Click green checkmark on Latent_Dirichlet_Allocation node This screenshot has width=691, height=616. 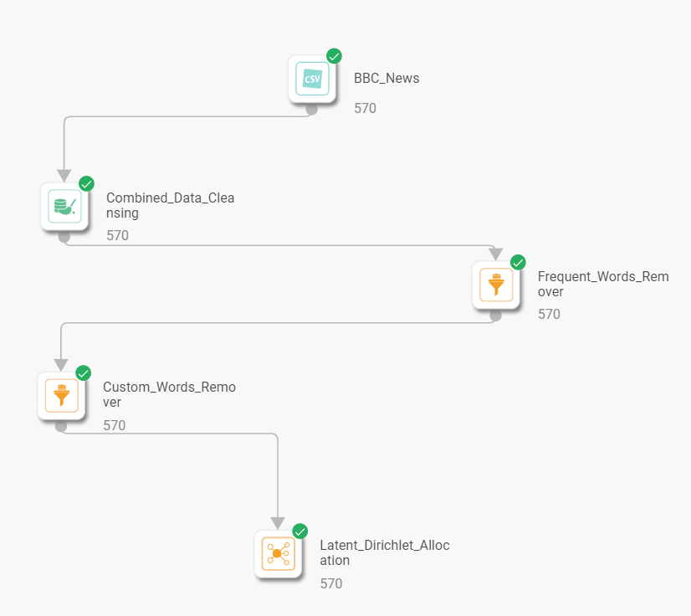pyautogui.click(x=300, y=531)
